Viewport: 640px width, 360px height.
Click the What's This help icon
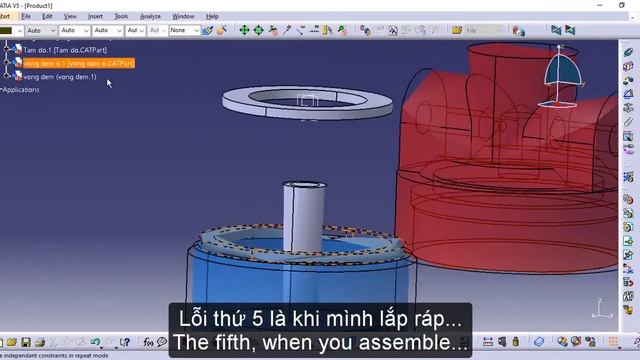(125, 342)
